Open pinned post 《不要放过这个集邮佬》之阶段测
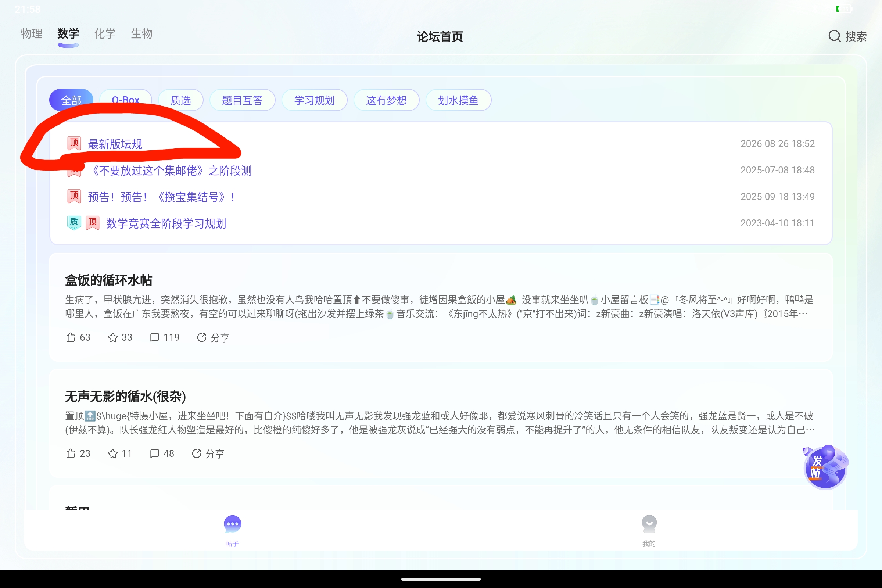The width and height of the screenshot is (882, 588). point(170,171)
